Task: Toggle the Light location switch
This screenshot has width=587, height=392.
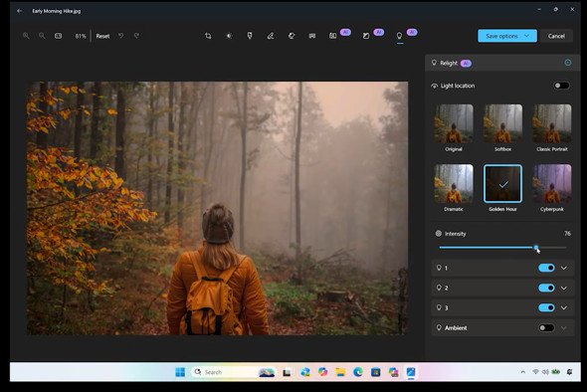Action: pos(561,86)
